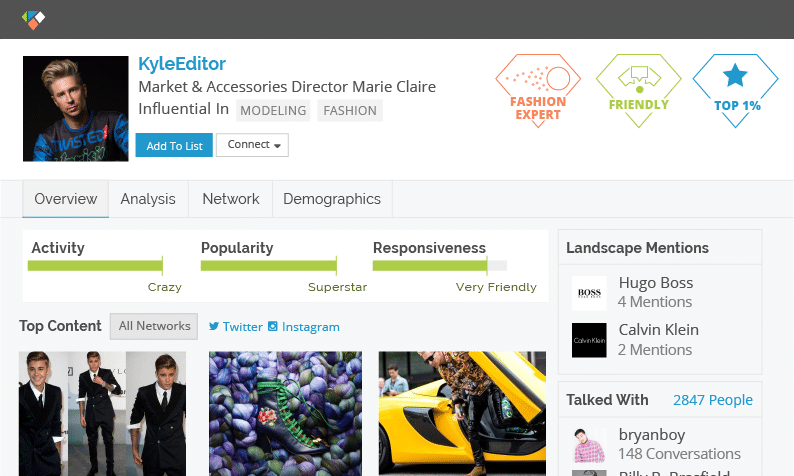Click the Calvin Klein logo
This screenshot has height=476, width=794.
tap(589, 340)
